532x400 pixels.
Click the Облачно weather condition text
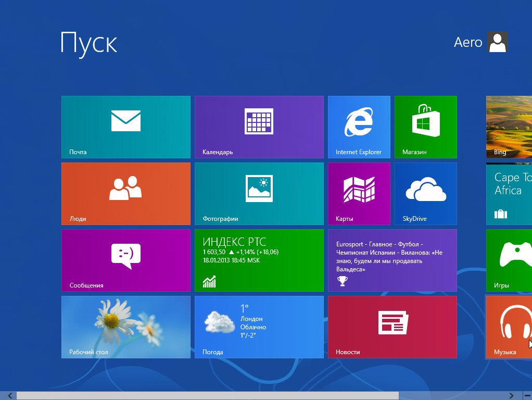coord(253,327)
